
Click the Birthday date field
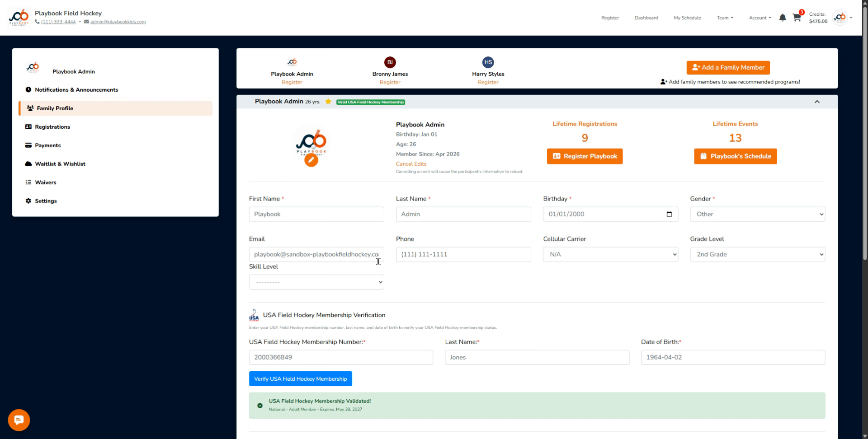pyautogui.click(x=611, y=214)
